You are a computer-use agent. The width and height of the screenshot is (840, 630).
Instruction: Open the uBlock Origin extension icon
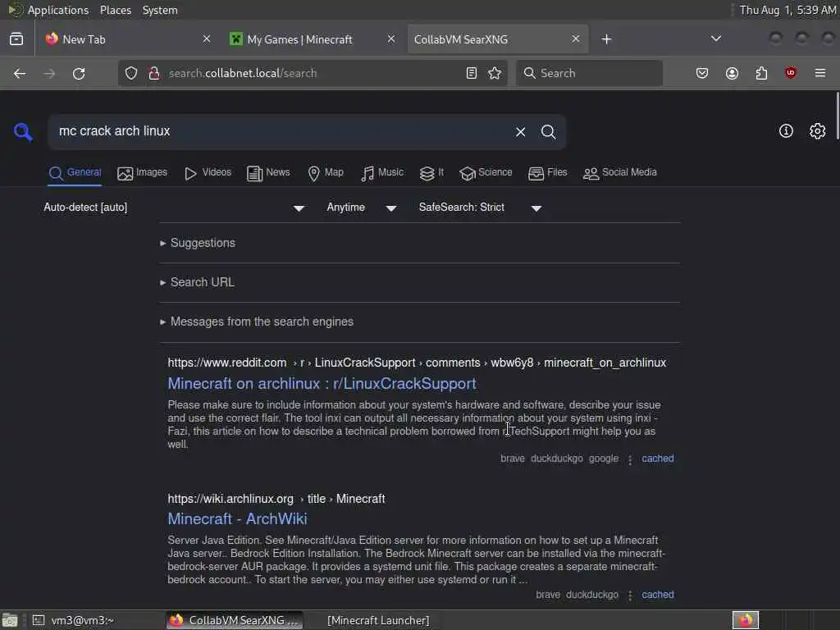tap(791, 73)
